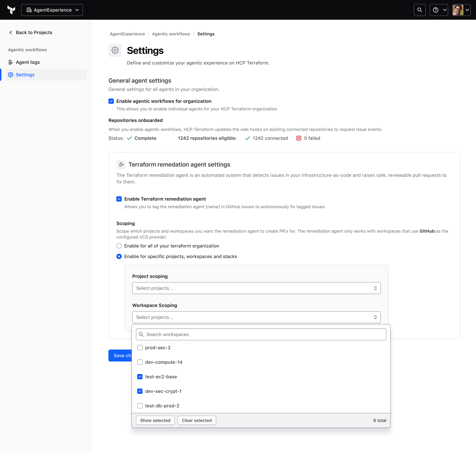Expand the Project scoping select box
Image resolution: width=476 pixels, height=453 pixels.
point(256,288)
